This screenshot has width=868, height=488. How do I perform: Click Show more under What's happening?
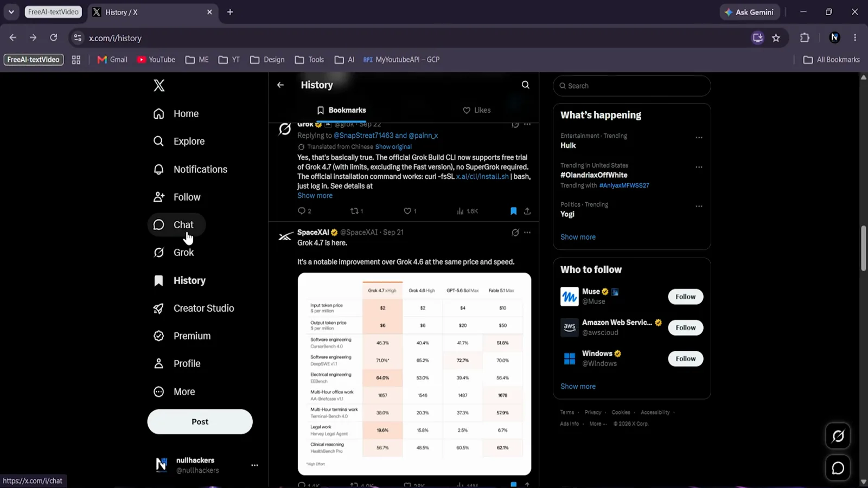(x=578, y=237)
